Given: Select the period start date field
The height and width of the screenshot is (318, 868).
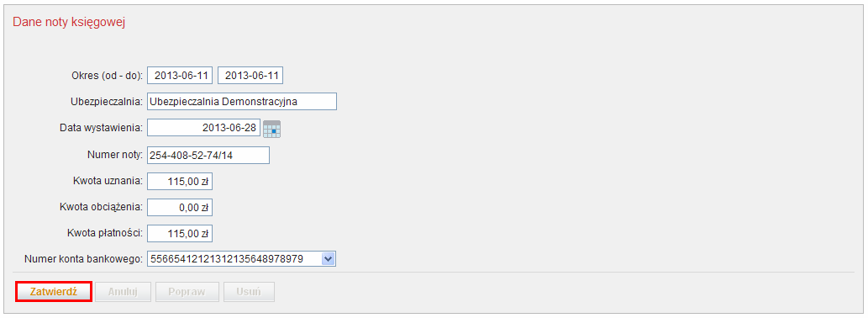Looking at the screenshot, I should tap(180, 76).
